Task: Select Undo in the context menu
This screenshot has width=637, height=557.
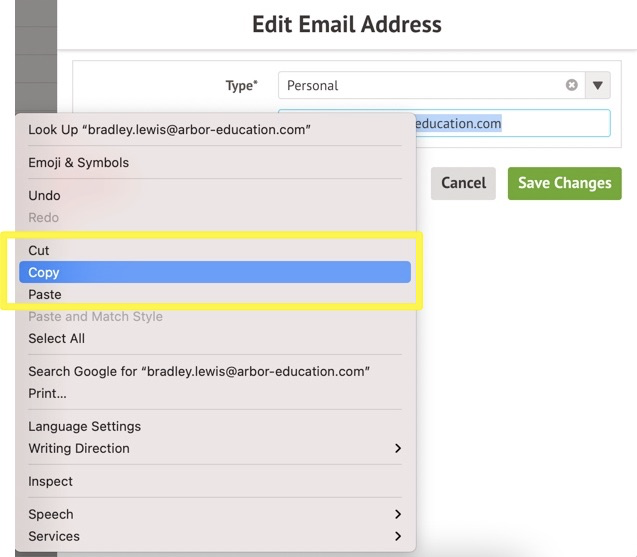Action: tap(45, 195)
